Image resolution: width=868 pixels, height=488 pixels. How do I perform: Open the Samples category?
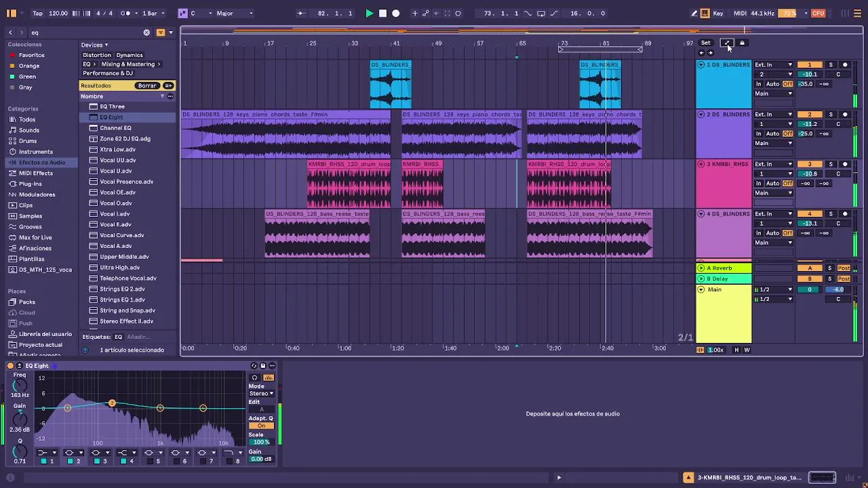tap(31, 216)
